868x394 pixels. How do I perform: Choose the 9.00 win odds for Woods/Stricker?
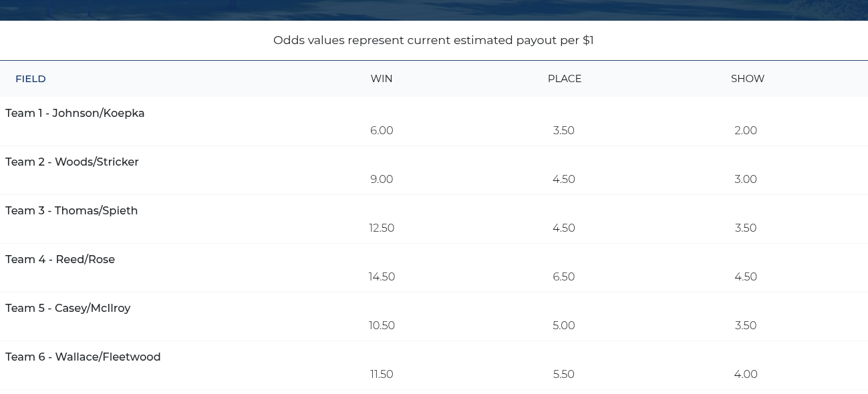coord(382,180)
